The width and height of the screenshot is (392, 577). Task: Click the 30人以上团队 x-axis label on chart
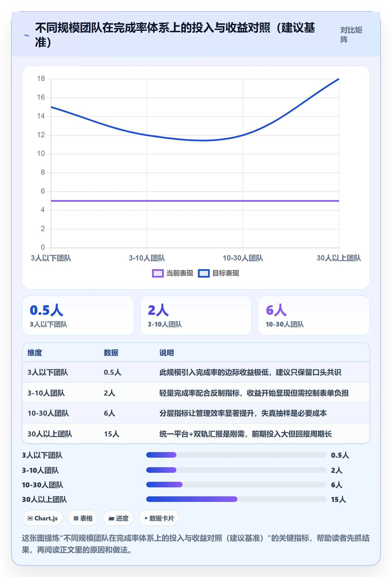click(339, 258)
